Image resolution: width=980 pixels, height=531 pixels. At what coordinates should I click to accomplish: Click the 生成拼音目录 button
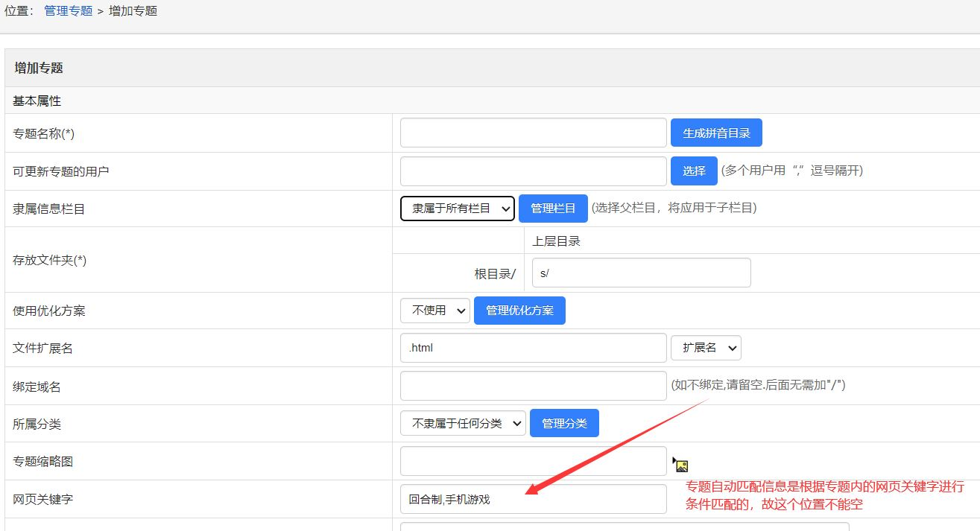pos(716,133)
